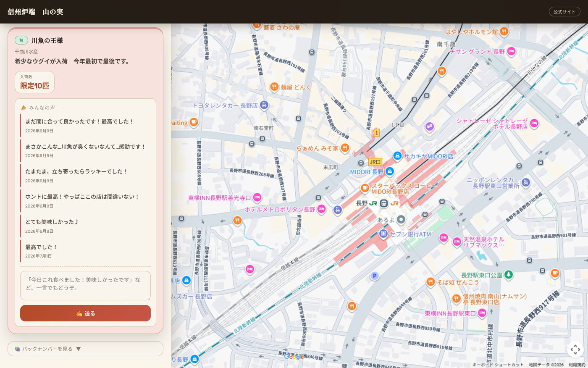Click the サカキヤMIDORI店 shopping pin

397,156
